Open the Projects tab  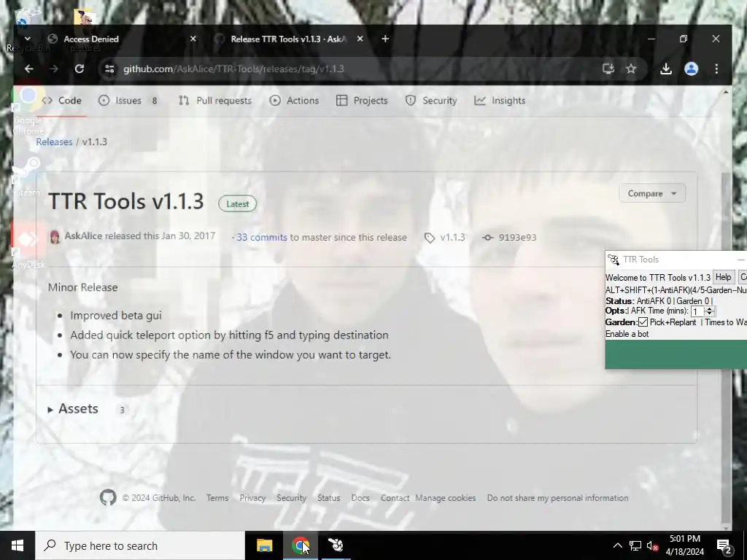click(362, 101)
